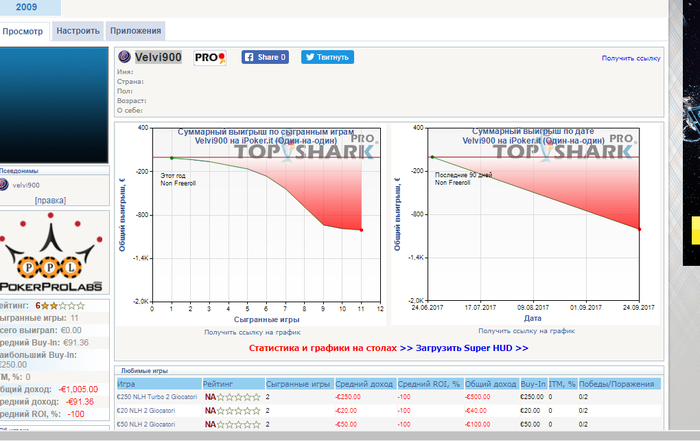Click the games-played cumulative winnings chart
The image size is (700, 441).
click(x=251, y=225)
